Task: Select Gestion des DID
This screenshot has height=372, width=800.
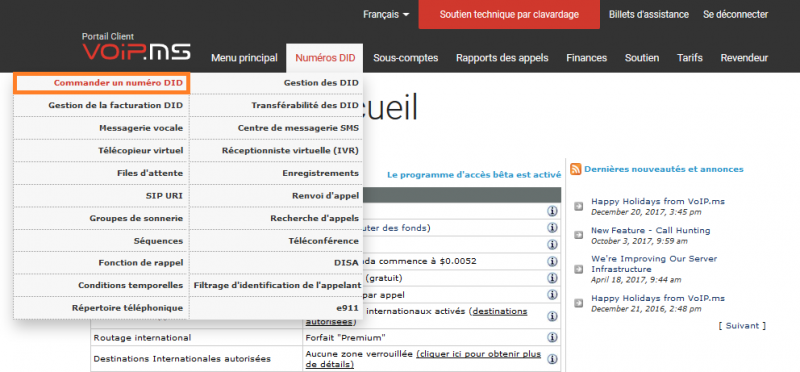Action: pyautogui.click(x=276, y=83)
